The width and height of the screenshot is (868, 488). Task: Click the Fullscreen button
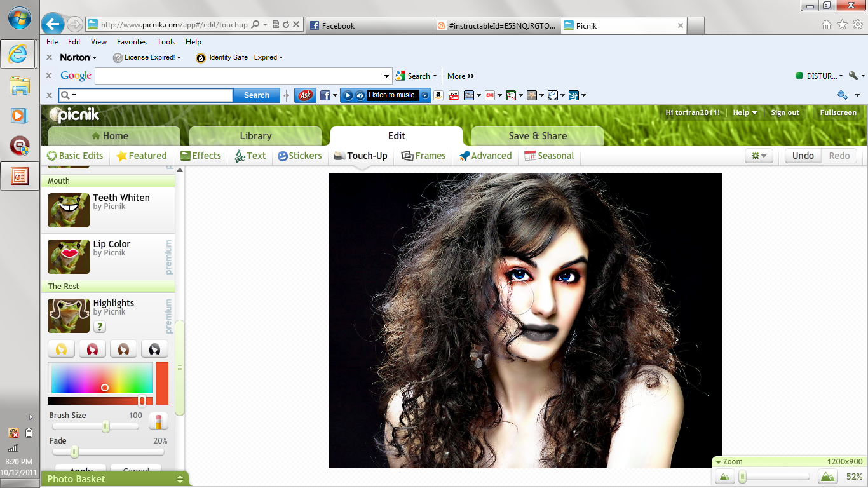pos(838,112)
